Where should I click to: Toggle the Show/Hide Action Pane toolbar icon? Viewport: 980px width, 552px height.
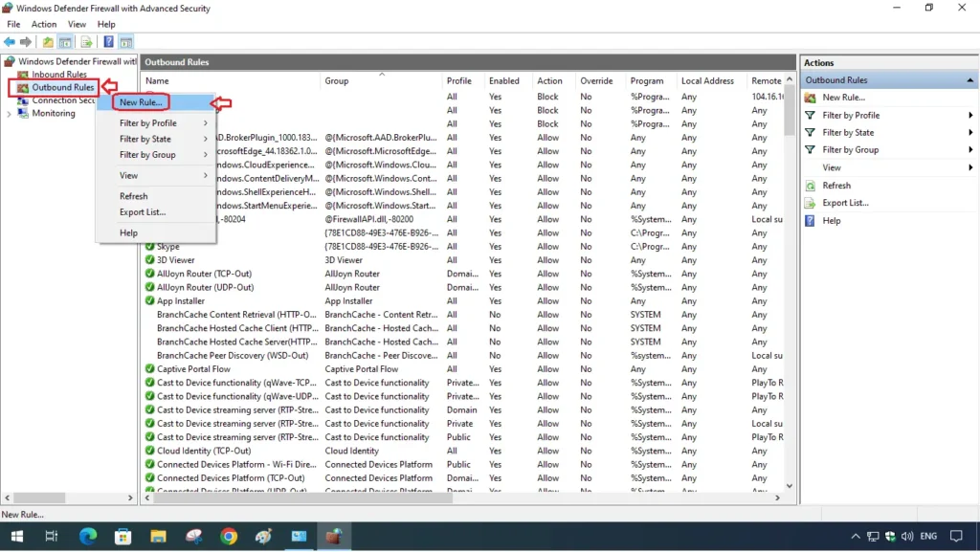(126, 42)
